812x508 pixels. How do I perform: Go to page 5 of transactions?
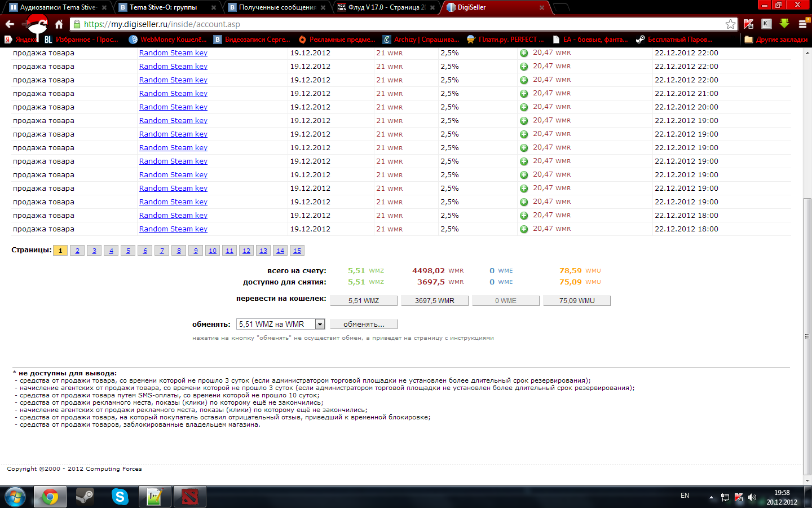pos(128,251)
